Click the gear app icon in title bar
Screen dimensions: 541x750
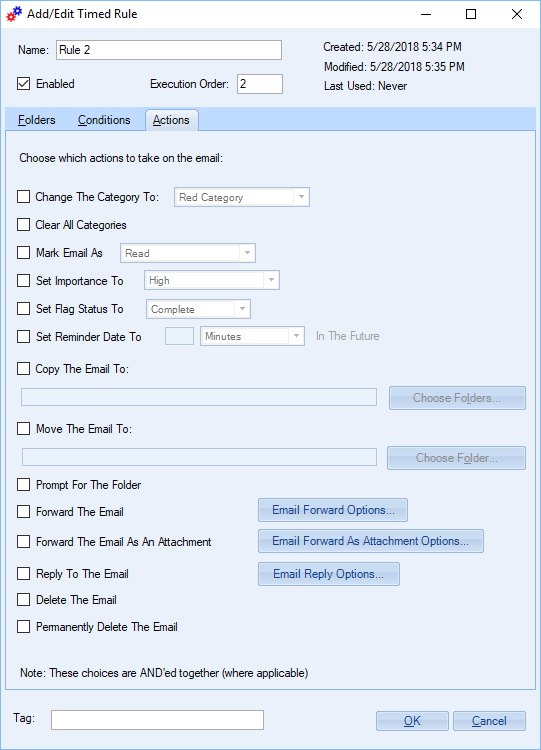coord(14,14)
